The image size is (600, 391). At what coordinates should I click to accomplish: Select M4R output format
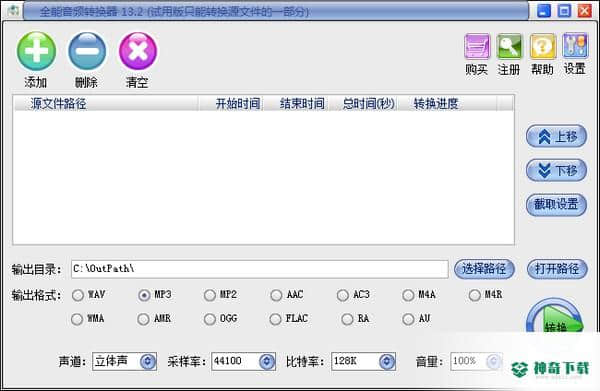(x=474, y=295)
